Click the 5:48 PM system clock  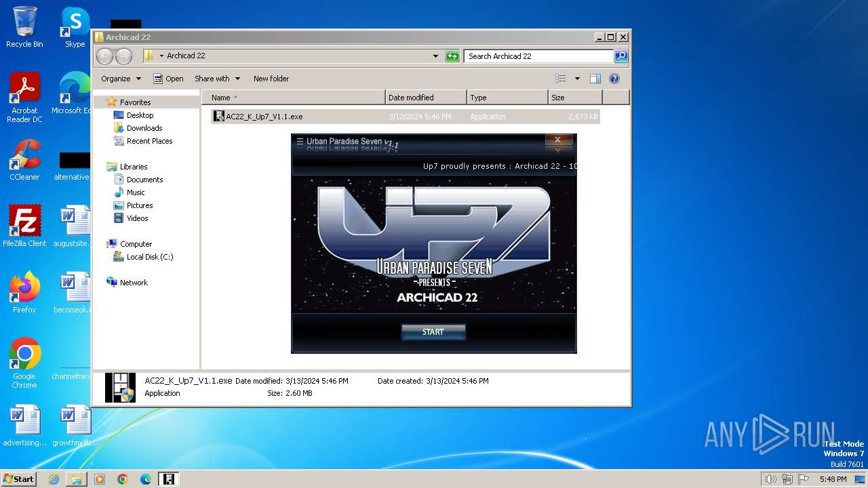pos(833,479)
